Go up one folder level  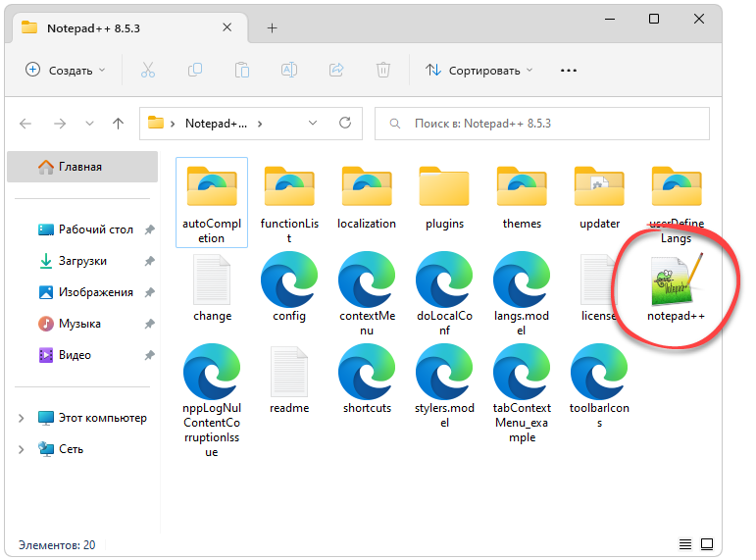coord(118,124)
